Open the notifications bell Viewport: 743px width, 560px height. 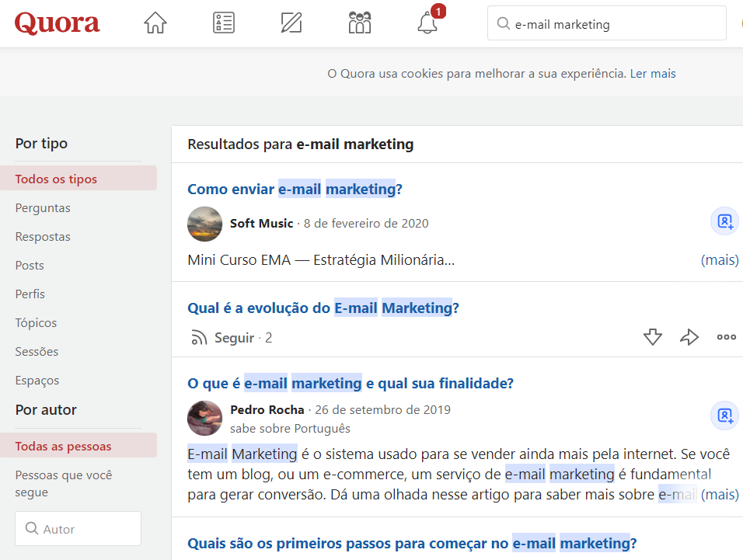pyautogui.click(x=427, y=23)
